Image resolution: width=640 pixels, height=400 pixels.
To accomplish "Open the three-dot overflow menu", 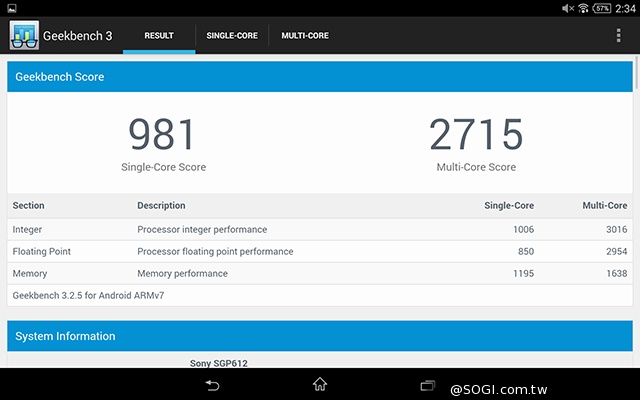I will click(x=619, y=36).
